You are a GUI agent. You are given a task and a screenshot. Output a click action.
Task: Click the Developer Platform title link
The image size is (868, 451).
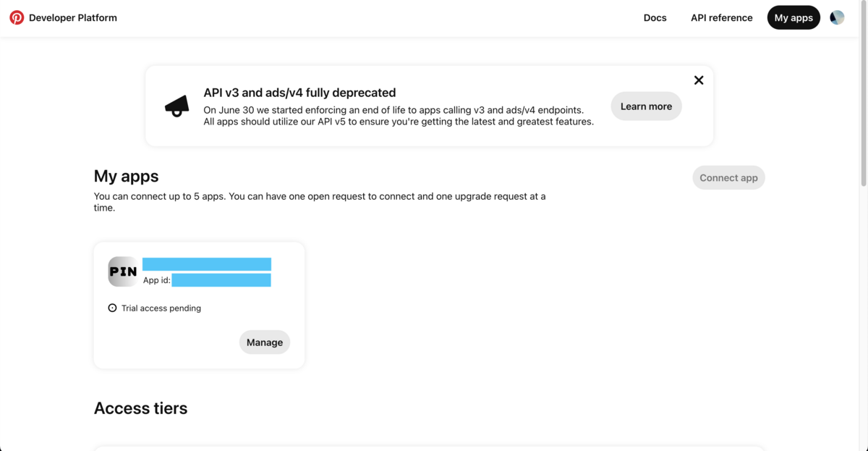tap(73, 17)
